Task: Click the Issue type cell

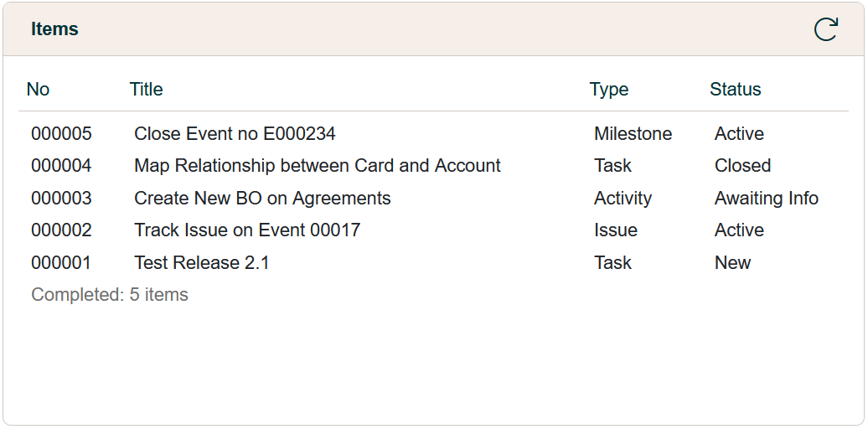Action: [x=616, y=230]
